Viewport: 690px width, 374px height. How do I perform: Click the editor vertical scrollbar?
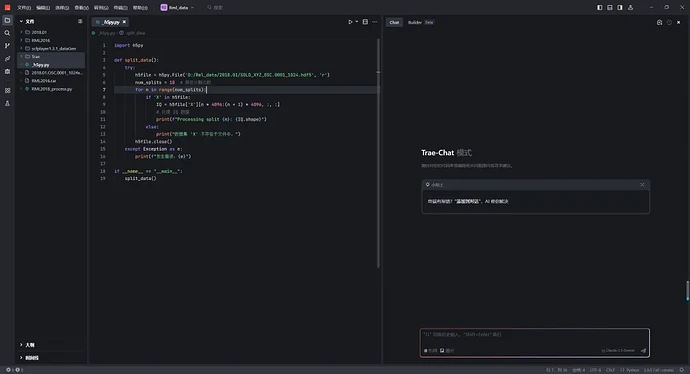pyautogui.click(x=378, y=153)
